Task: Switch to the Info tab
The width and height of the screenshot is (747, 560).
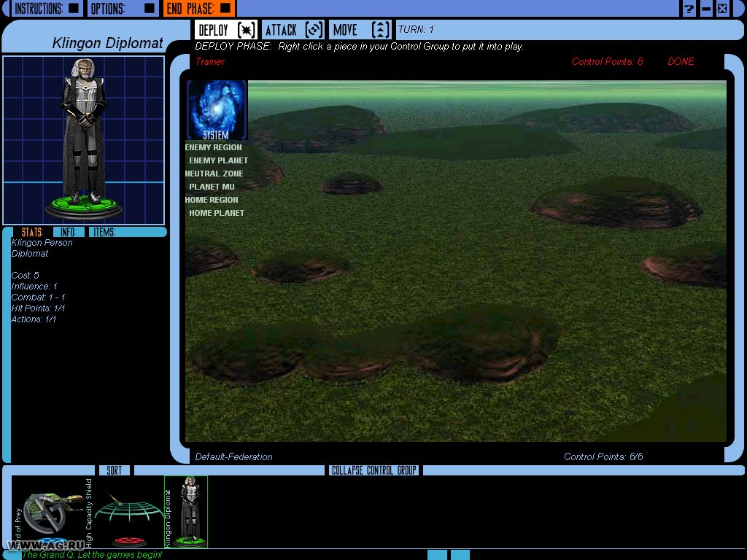Action: [68, 232]
